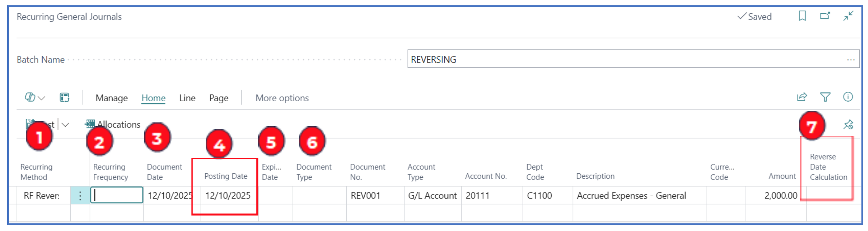Open page in new window icon
868x231 pixels.
(x=824, y=16)
